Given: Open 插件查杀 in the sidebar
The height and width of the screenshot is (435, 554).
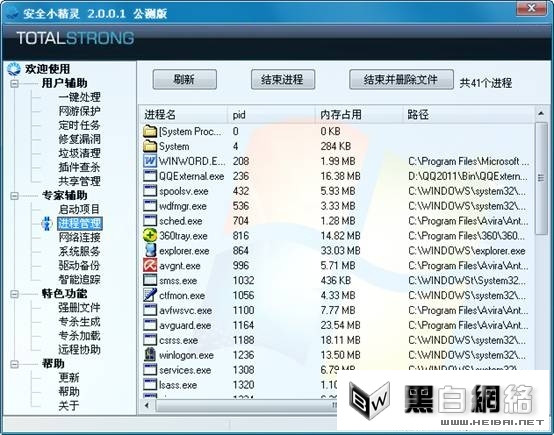Looking at the screenshot, I should pyautogui.click(x=79, y=167).
